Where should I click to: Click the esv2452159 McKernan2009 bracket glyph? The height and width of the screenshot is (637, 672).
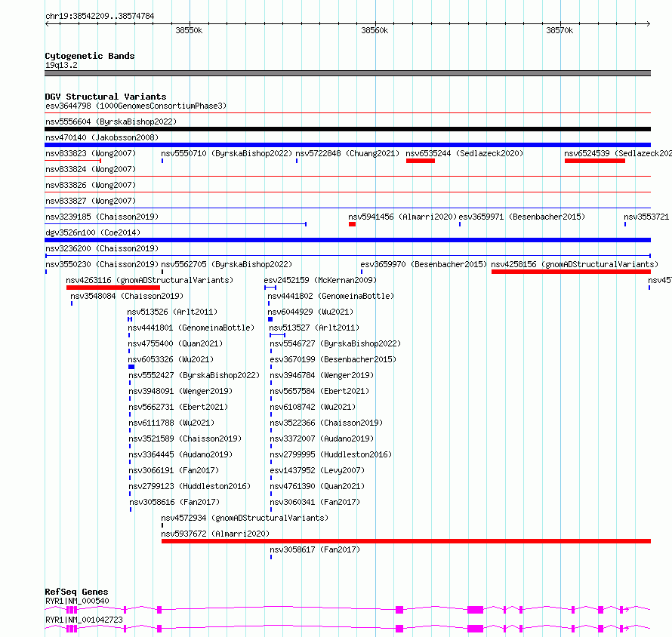pyautogui.click(x=270, y=288)
